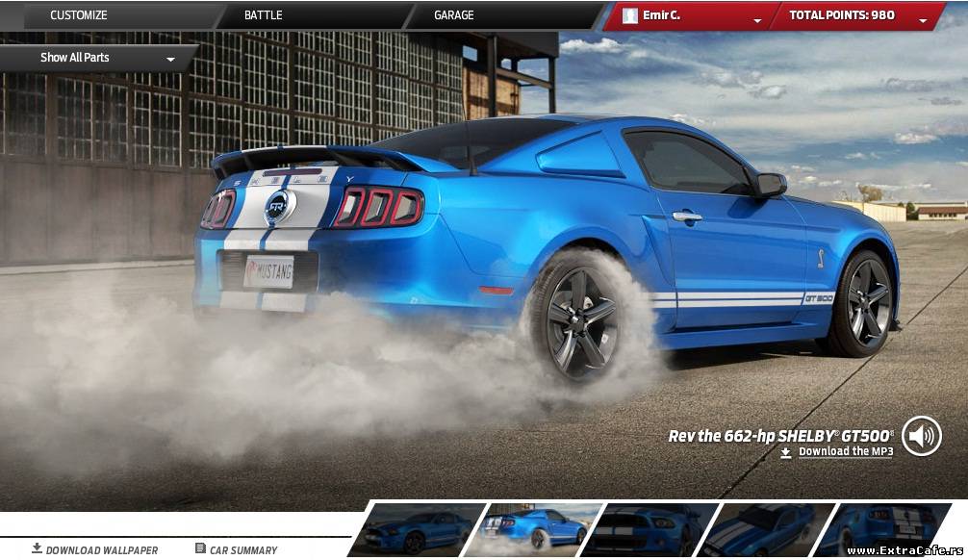Open the CUSTOMIZE tab

[78, 14]
